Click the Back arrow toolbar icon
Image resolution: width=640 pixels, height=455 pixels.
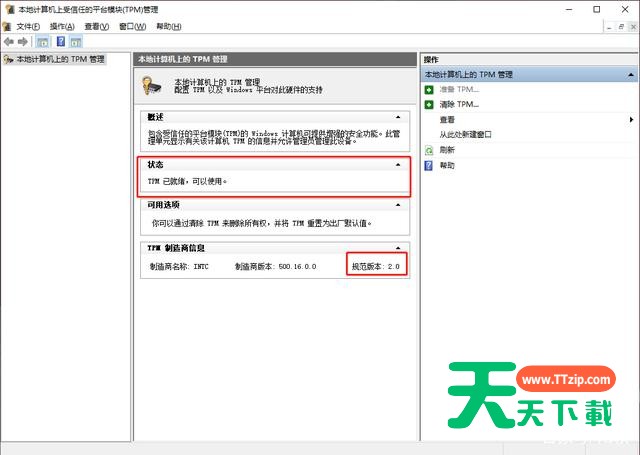9,42
